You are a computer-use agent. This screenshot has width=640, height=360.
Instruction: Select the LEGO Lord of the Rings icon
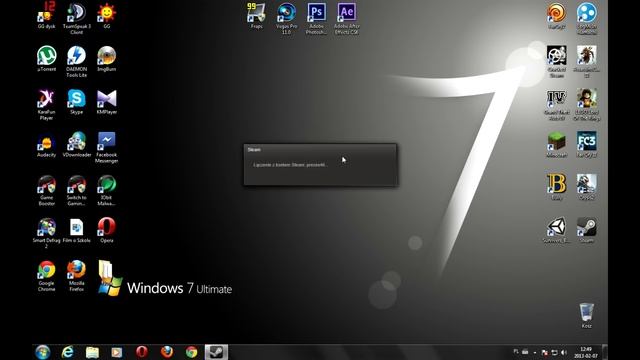point(587,104)
